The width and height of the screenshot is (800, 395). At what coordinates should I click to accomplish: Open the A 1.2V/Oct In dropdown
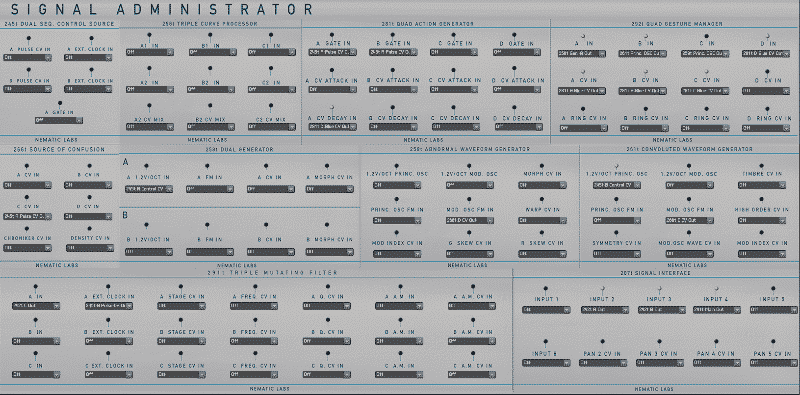click(x=149, y=189)
